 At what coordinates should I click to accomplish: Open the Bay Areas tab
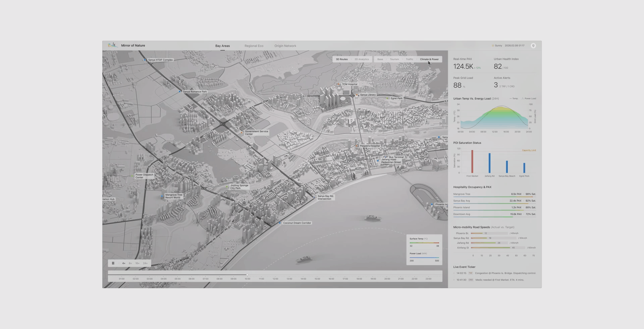click(x=223, y=46)
